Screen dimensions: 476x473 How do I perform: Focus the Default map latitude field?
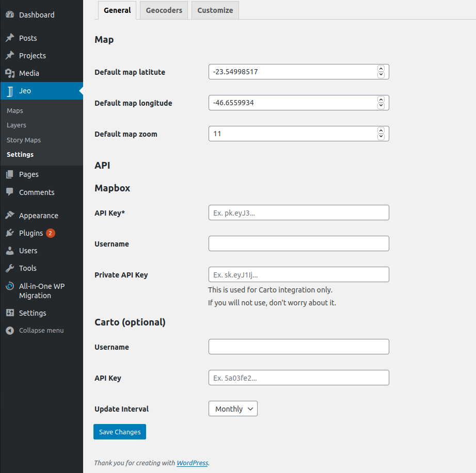click(299, 72)
